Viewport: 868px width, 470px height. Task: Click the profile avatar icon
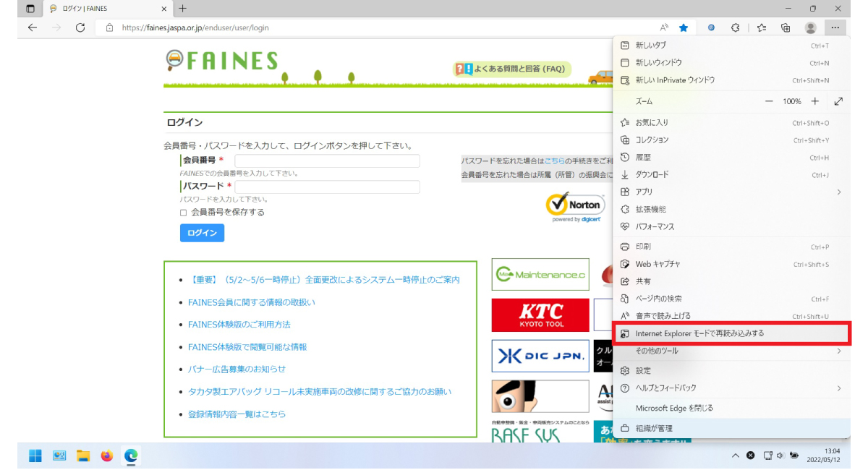(x=811, y=27)
